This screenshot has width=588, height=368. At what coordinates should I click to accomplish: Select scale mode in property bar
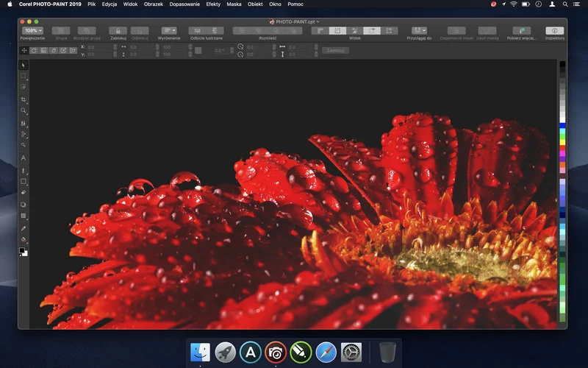coord(44,50)
